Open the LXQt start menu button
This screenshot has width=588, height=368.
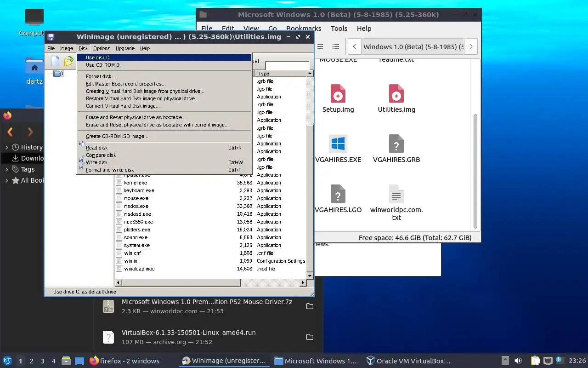[x=7, y=361]
